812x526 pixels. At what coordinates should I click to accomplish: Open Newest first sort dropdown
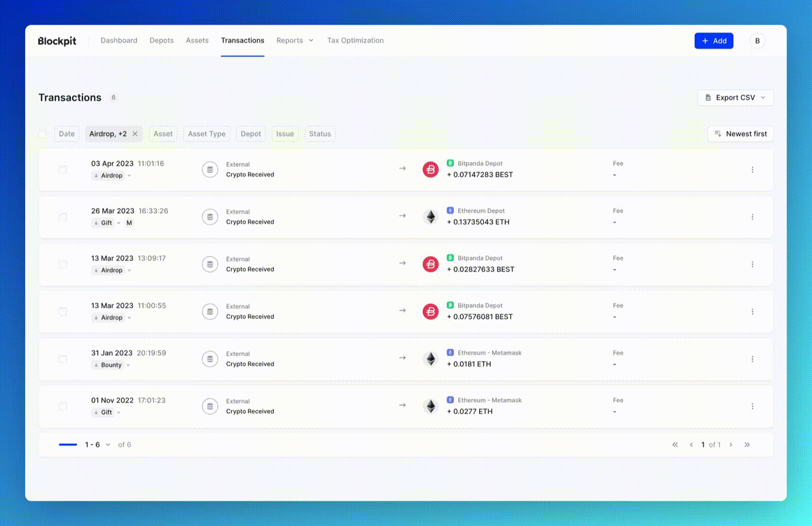(x=740, y=134)
